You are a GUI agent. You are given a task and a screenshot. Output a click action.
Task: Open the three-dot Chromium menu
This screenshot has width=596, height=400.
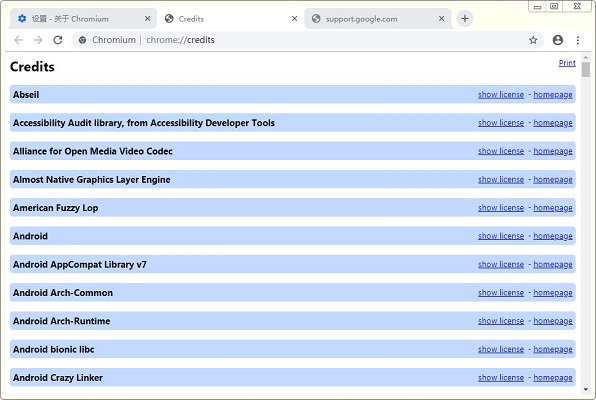pyautogui.click(x=578, y=40)
